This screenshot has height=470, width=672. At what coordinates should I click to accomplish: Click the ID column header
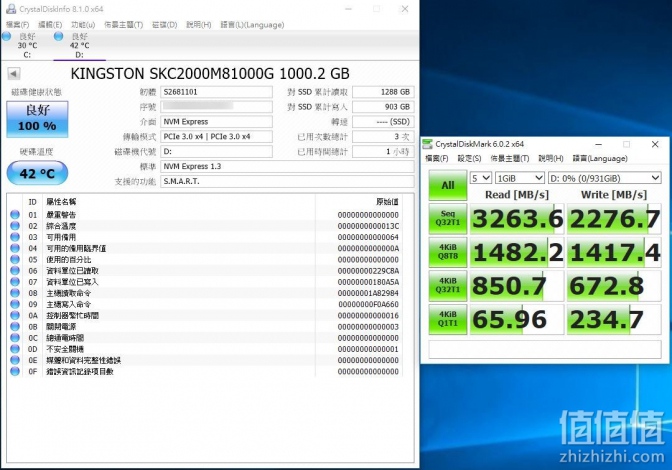(x=33, y=202)
